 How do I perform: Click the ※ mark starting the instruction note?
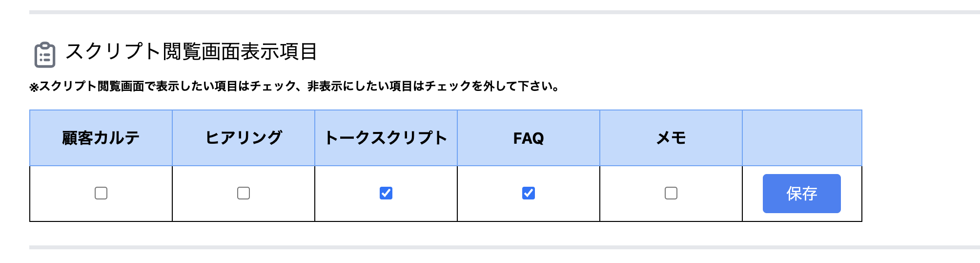(x=34, y=88)
